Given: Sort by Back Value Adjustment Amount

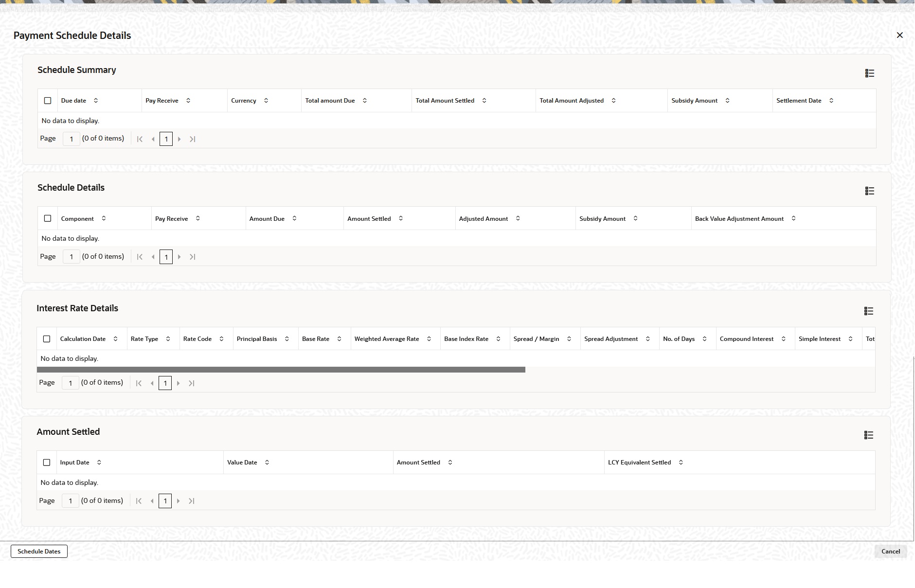Looking at the screenshot, I should pyautogui.click(x=794, y=218).
